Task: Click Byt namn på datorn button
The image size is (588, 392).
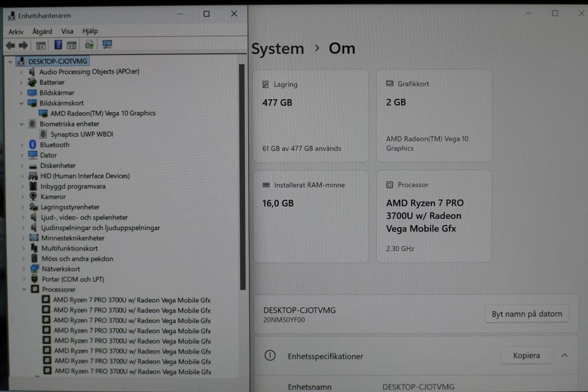Action: 527,314
